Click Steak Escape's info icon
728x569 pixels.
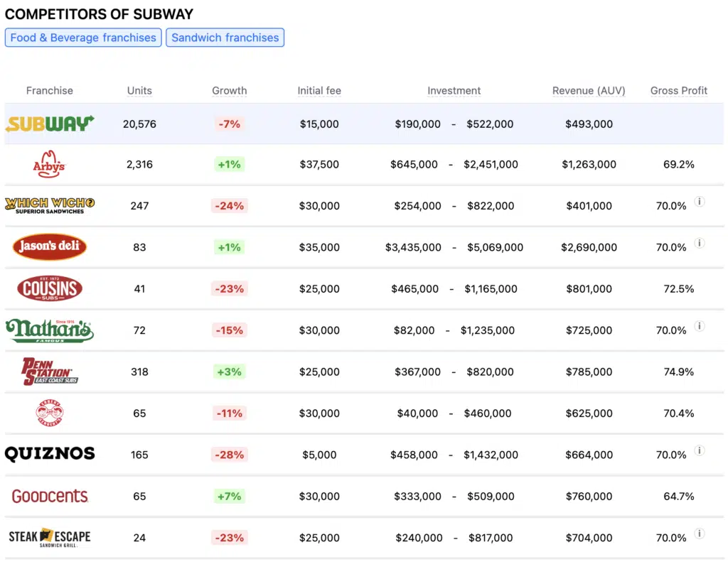click(700, 533)
